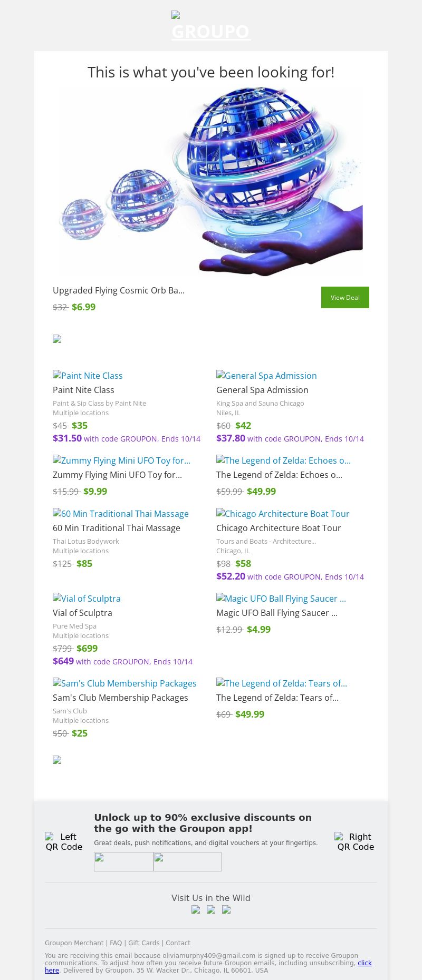Open the Chicago Architecture Boat Tour image link
Image resolution: width=422 pixels, height=980 pixels.
click(x=283, y=514)
